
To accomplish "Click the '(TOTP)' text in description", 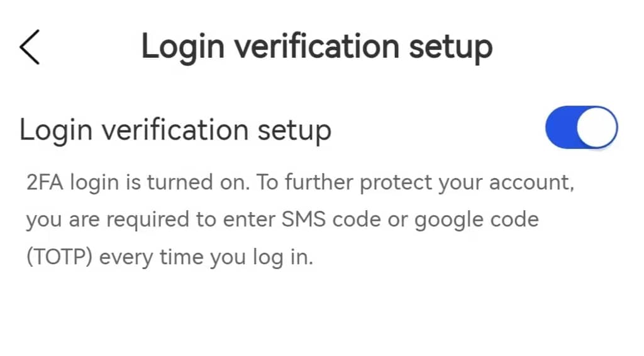I will [60, 258].
